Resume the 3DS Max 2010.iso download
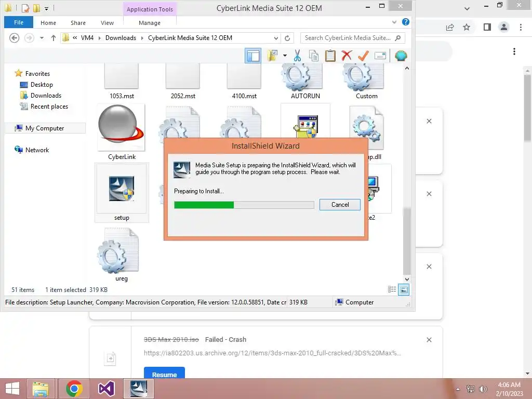The height and width of the screenshot is (399, 532). [x=164, y=373]
